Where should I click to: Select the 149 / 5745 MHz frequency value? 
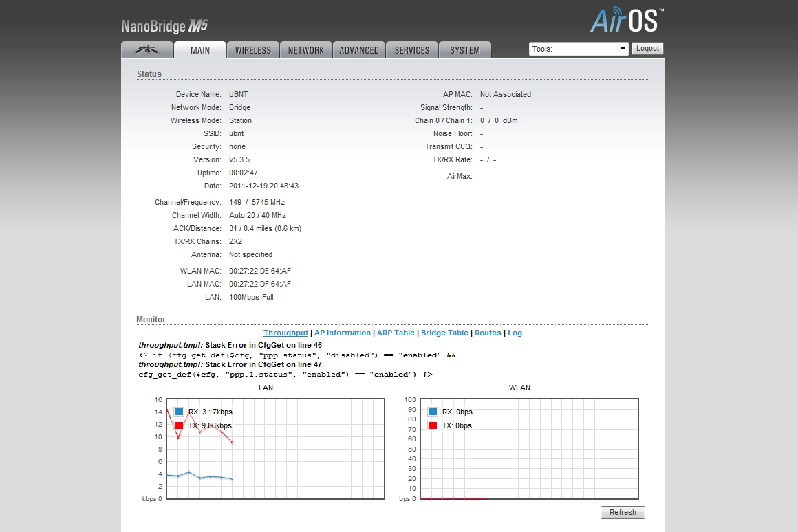[x=257, y=202]
